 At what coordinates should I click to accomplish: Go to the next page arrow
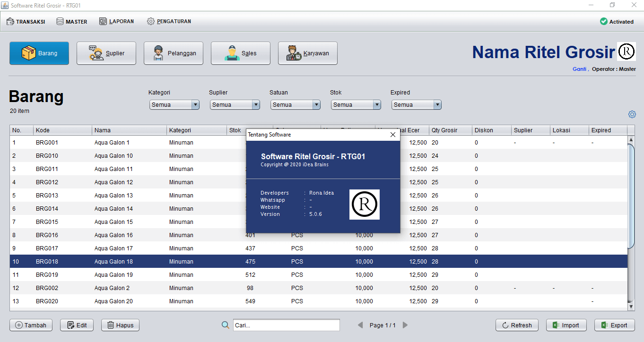405,325
